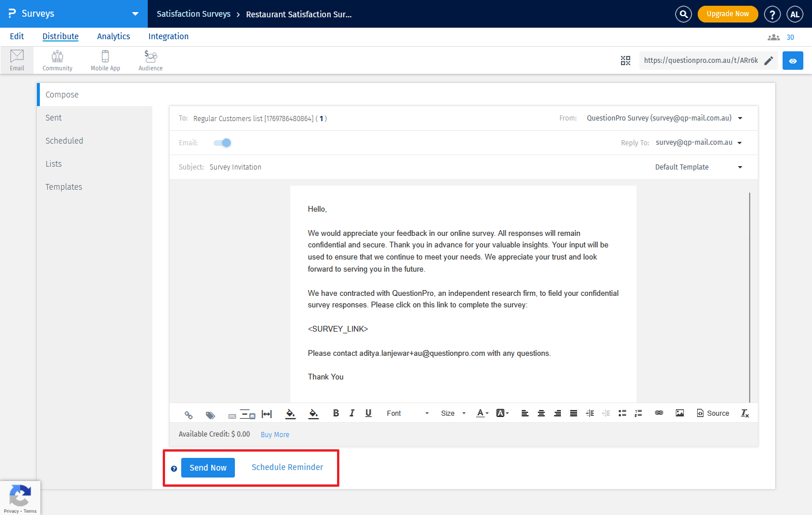Edit the survey URL with pencil icon
Viewport: 812px width, 515px height.
[768, 61]
